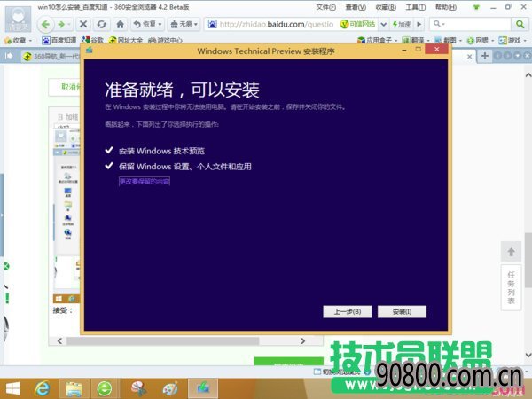
Task: Click the page vertical scrollbar down arrow
Action: [528, 355]
